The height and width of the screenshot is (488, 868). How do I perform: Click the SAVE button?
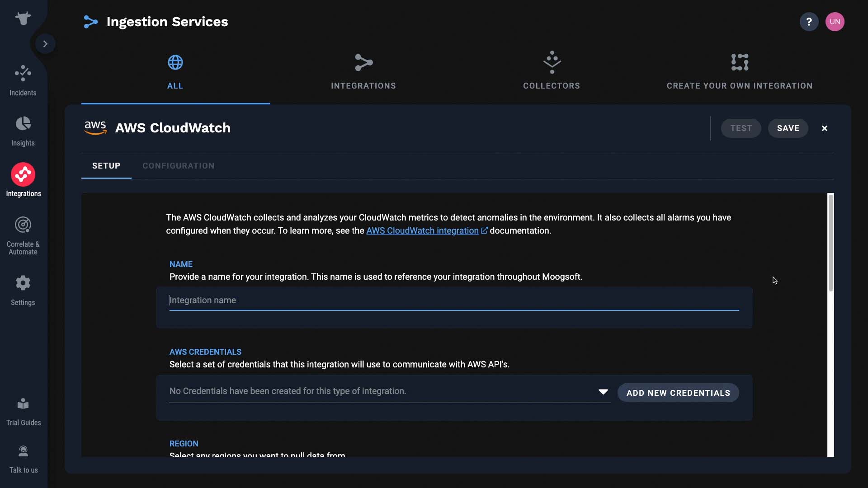click(788, 128)
